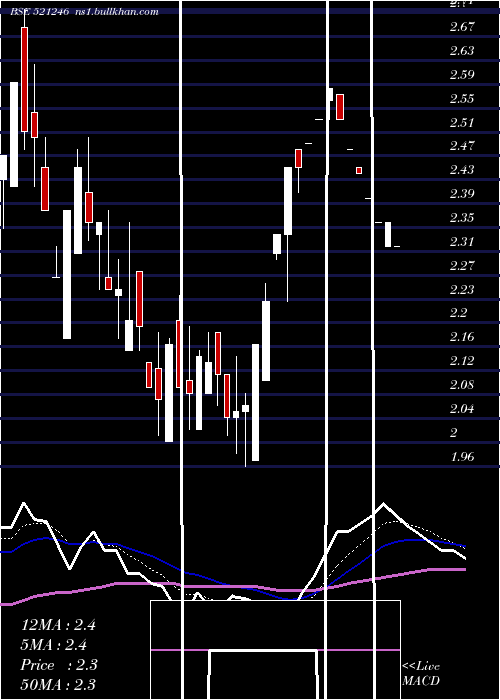500x700 pixels.
Task: Select the 2.59 price axis label
Action: coord(462,75)
